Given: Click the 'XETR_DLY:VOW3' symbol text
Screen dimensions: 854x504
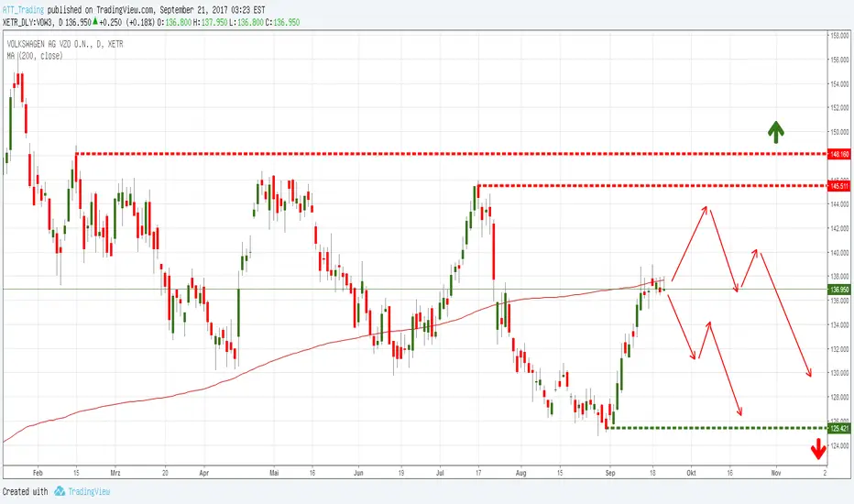Looking at the screenshot, I should pos(28,22).
